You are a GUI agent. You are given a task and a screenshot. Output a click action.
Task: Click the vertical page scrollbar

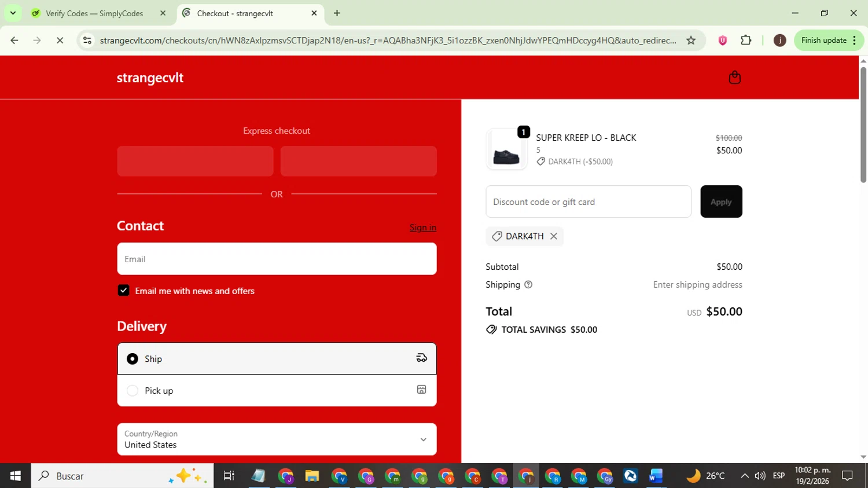(x=863, y=125)
